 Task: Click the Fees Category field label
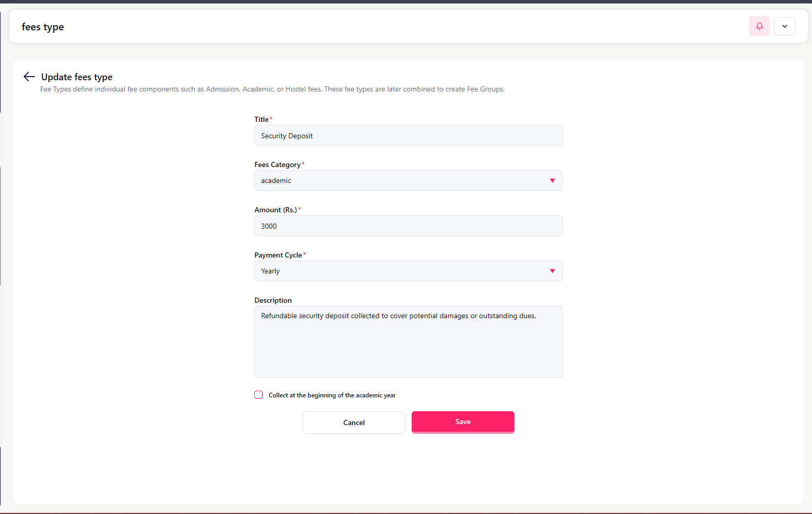278,165
